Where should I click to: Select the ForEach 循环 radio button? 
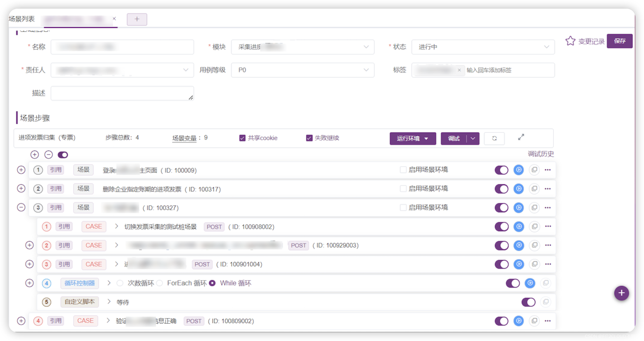point(160,283)
